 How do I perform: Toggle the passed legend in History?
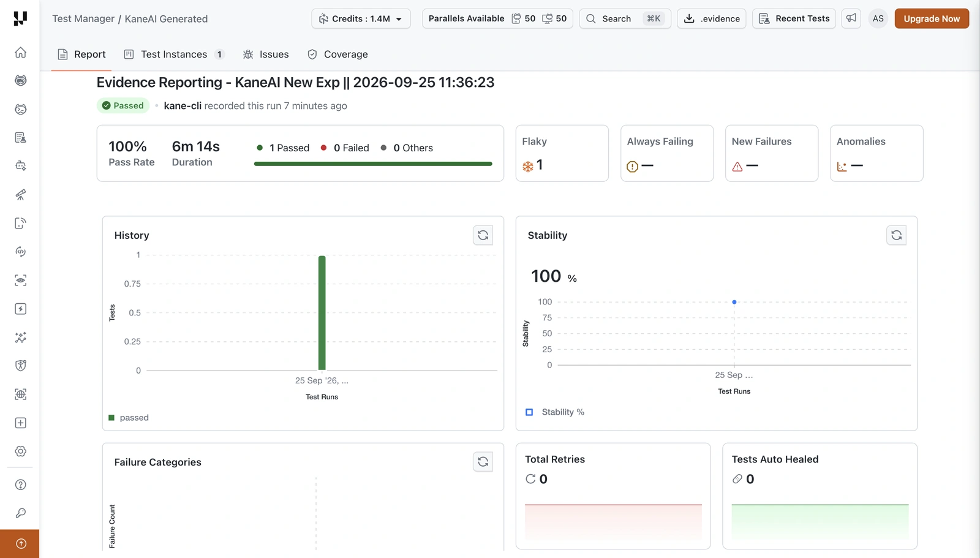click(x=129, y=418)
